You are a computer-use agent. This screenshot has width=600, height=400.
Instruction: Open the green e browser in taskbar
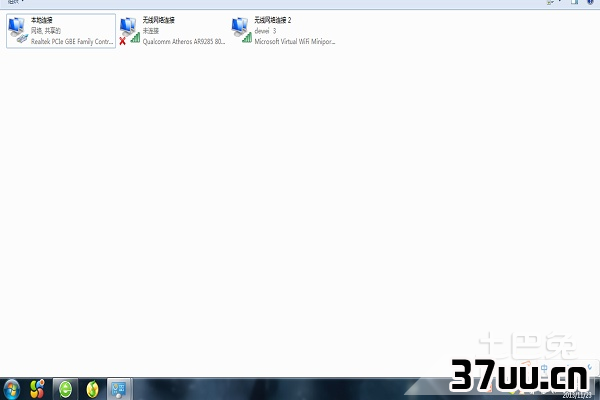[65, 389]
